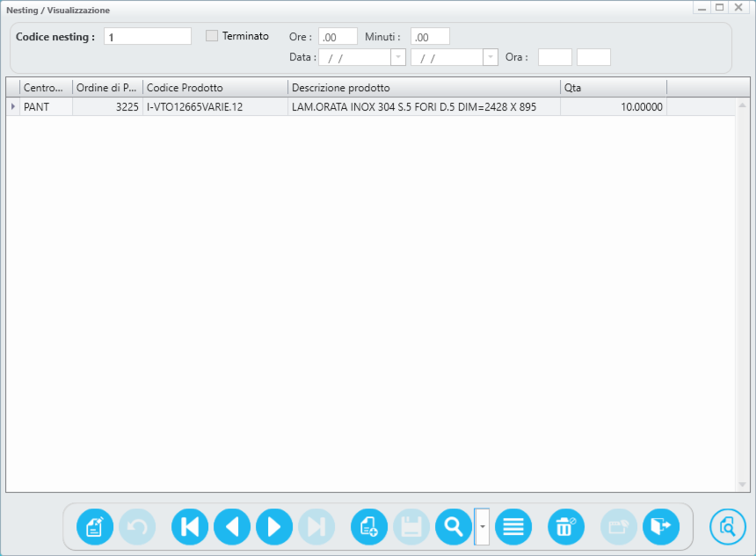Click the greyed-out last record button

(x=316, y=527)
